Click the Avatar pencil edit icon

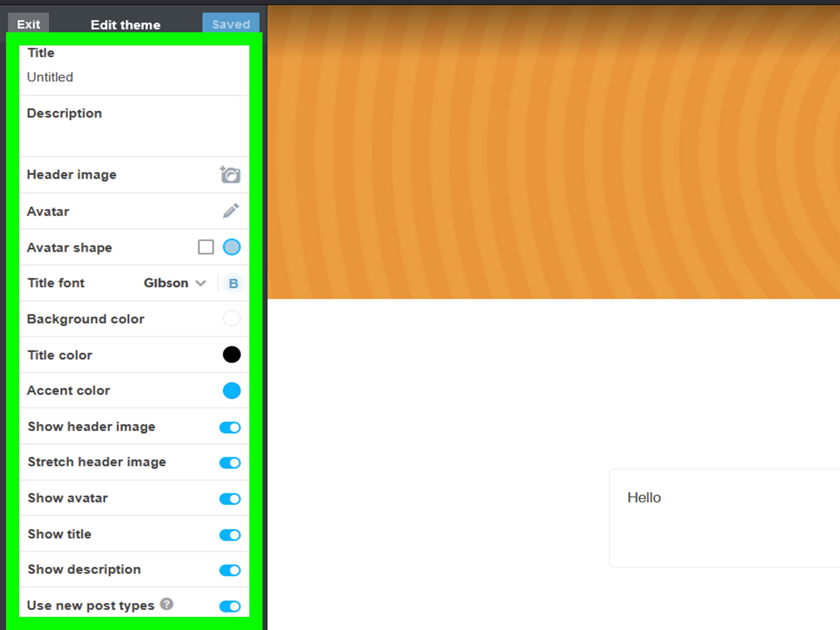[231, 211]
